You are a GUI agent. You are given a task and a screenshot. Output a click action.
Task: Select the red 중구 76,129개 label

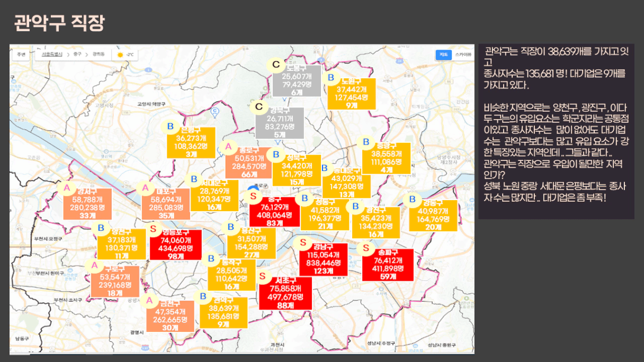274,211
